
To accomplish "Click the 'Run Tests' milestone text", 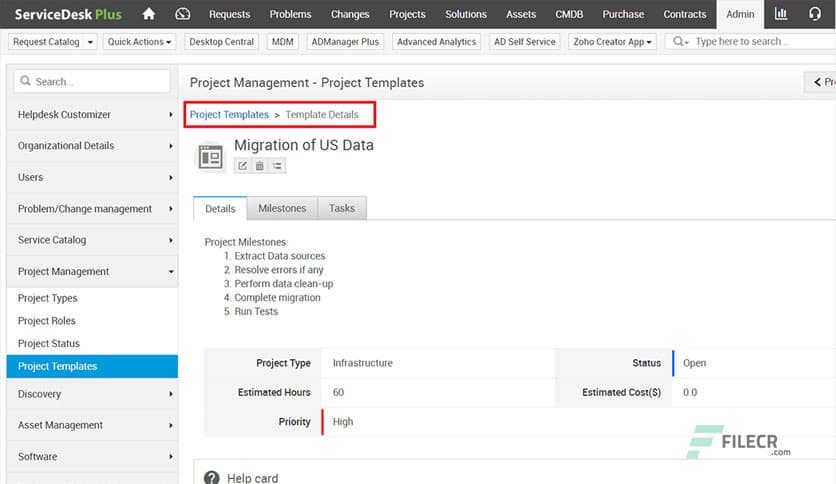I will point(256,311).
